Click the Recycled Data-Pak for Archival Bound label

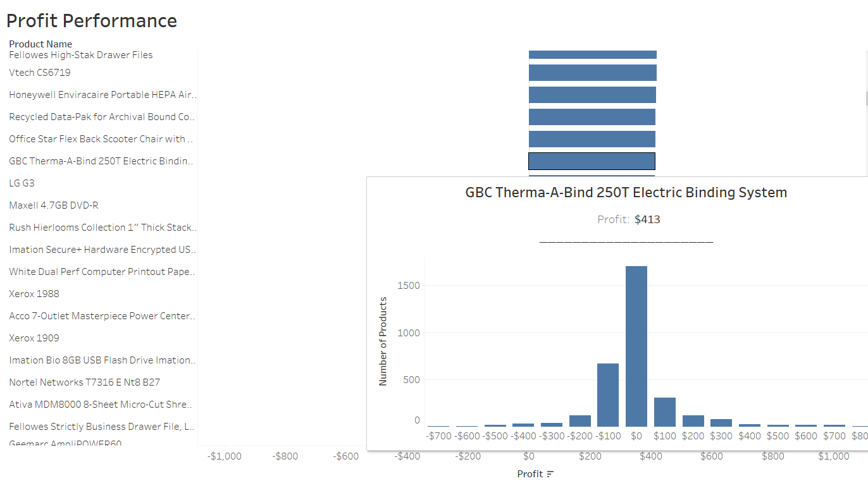(x=102, y=117)
